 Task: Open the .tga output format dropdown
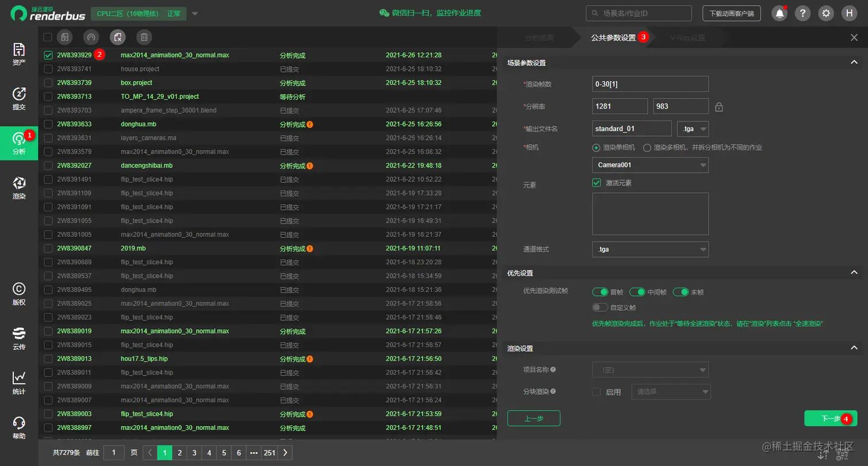[x=693, y=129]
